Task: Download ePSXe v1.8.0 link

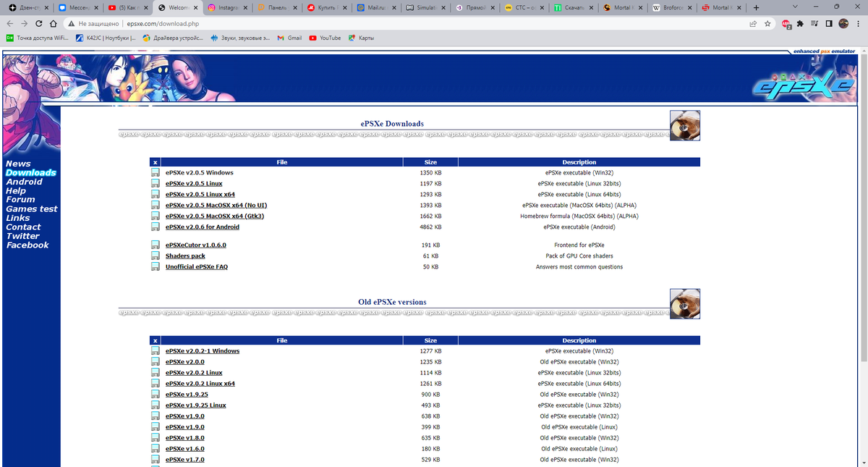Action: [x=185, y=438]
